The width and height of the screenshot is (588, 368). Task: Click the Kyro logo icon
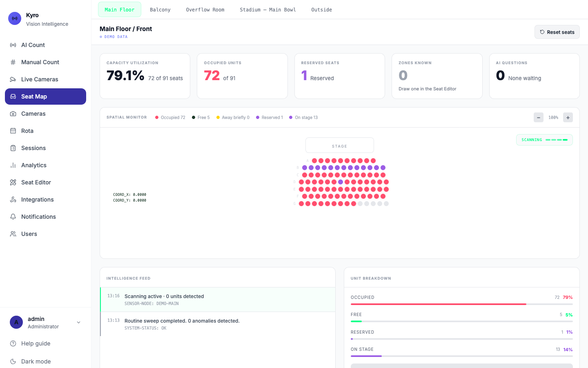(15, 18)
